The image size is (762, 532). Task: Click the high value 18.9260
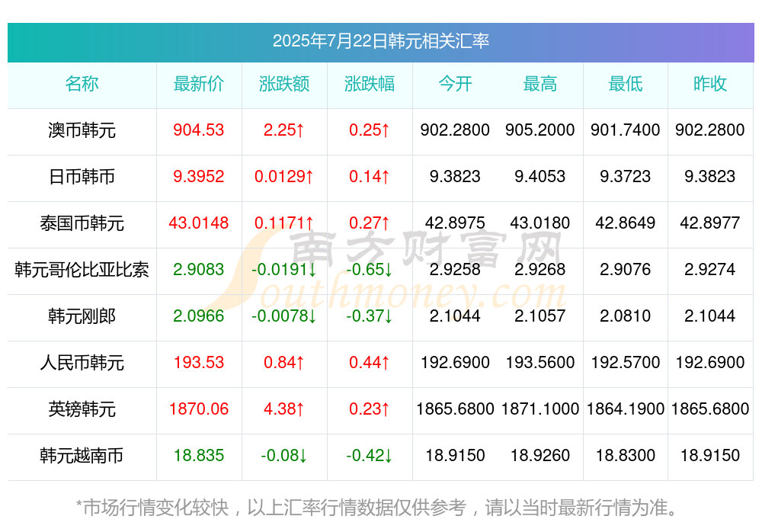540,455
